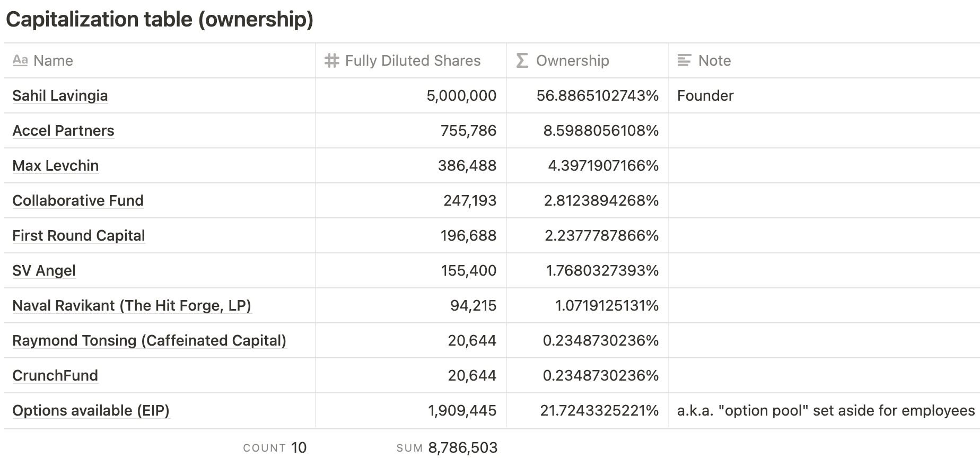Click the empty Note cell for Max Levchin
980x458 pixels.
[x=825, y=165]
